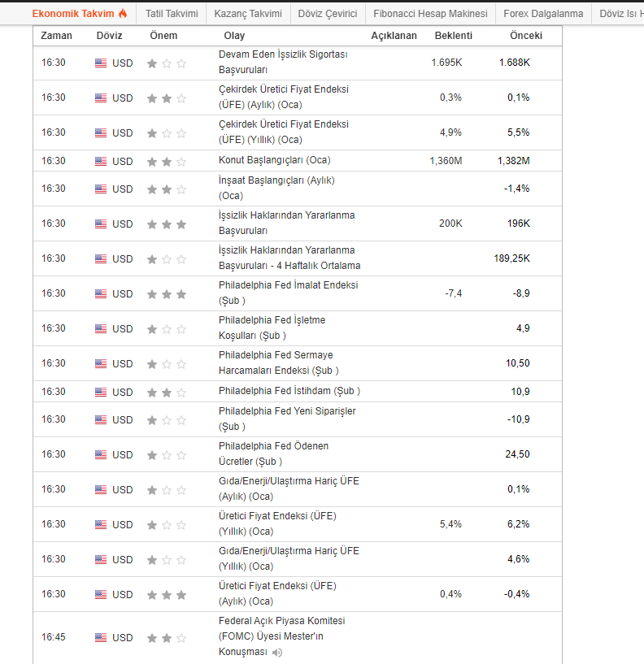
Task: Switch to the Kazanç Takvimi tab
Action: tap(248, 14)
